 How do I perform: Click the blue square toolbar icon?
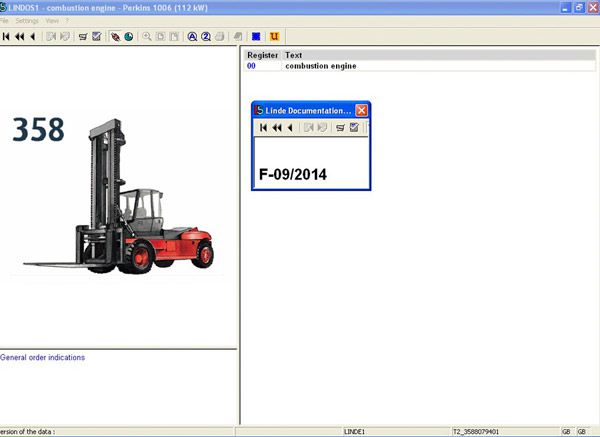pos(256,36)
